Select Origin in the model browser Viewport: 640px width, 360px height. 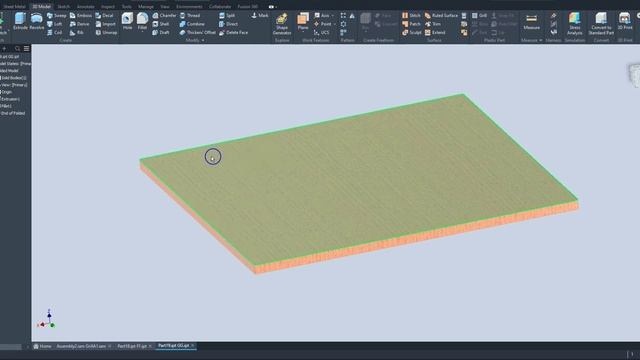6,92
